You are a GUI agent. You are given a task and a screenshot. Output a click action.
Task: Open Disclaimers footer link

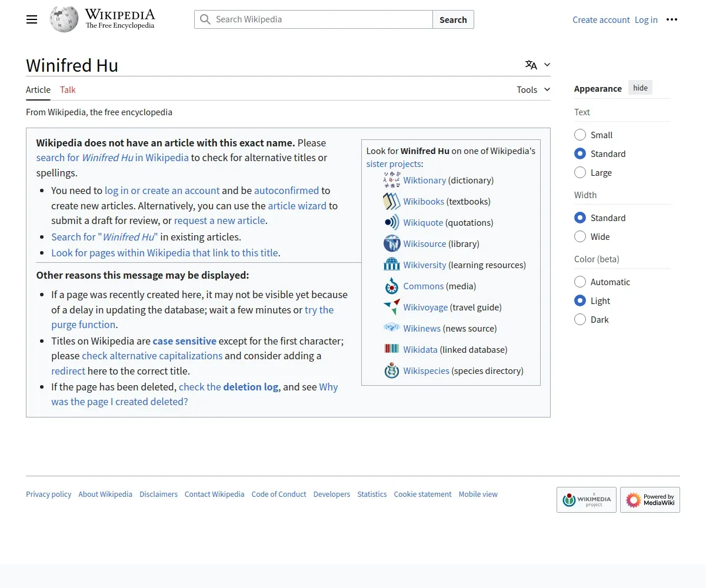[x=158, y=495]
